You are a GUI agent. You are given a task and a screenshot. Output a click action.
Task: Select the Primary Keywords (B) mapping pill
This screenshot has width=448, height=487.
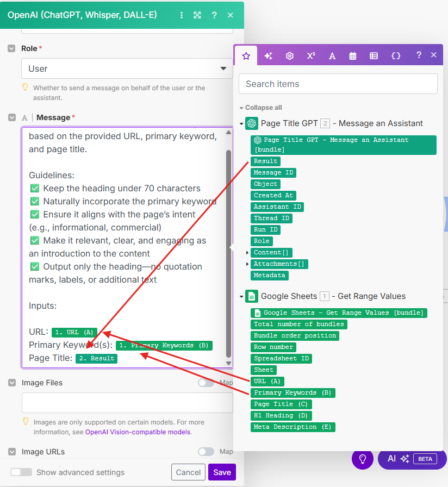[293, 393]
